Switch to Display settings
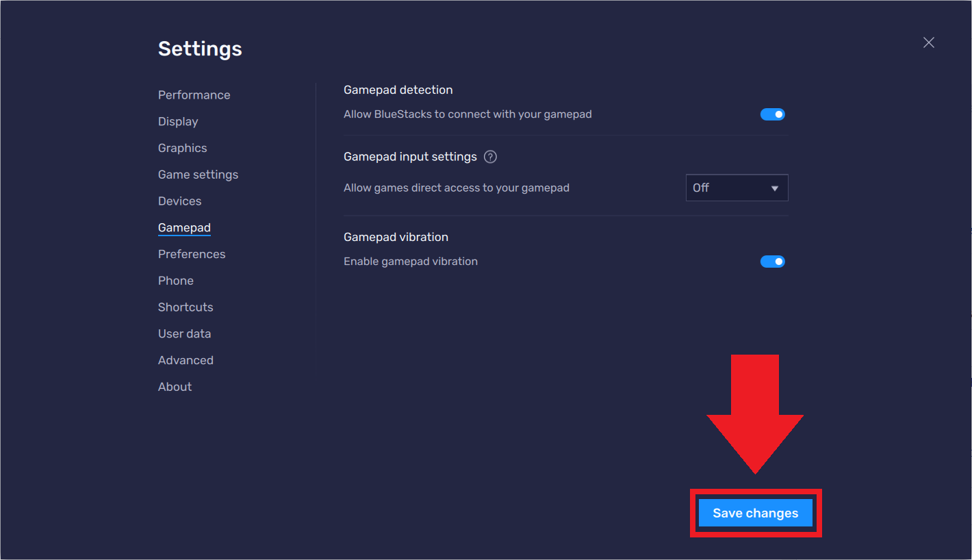This screenshot has height=560, width=972. click(178, 122)
